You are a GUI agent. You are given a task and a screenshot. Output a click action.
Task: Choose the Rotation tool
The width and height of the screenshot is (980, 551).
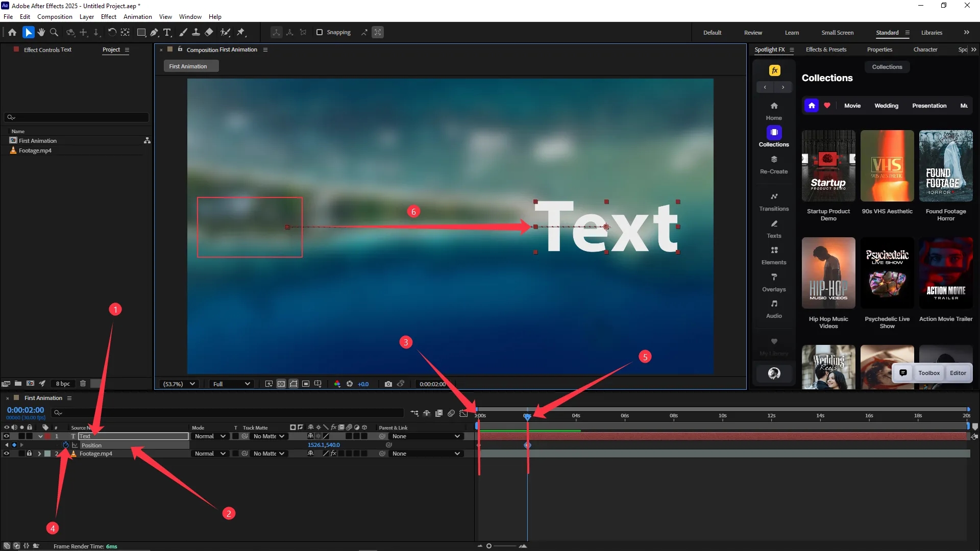112,32
